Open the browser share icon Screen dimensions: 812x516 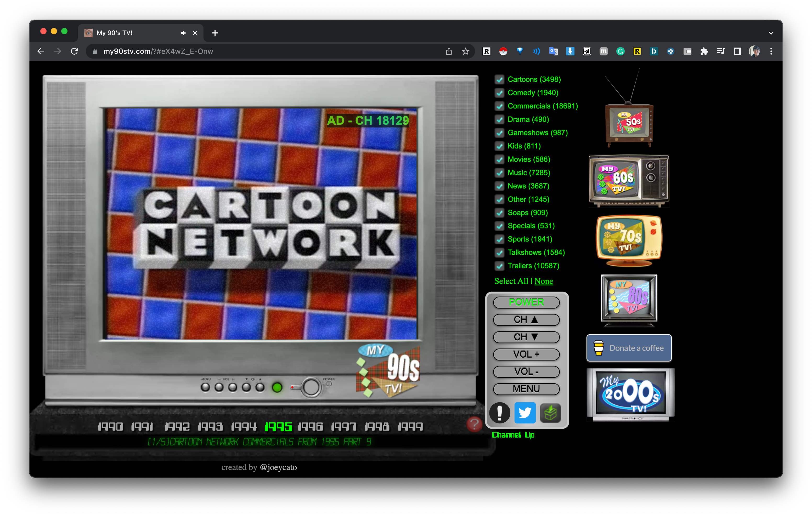[x=448, y=51]
